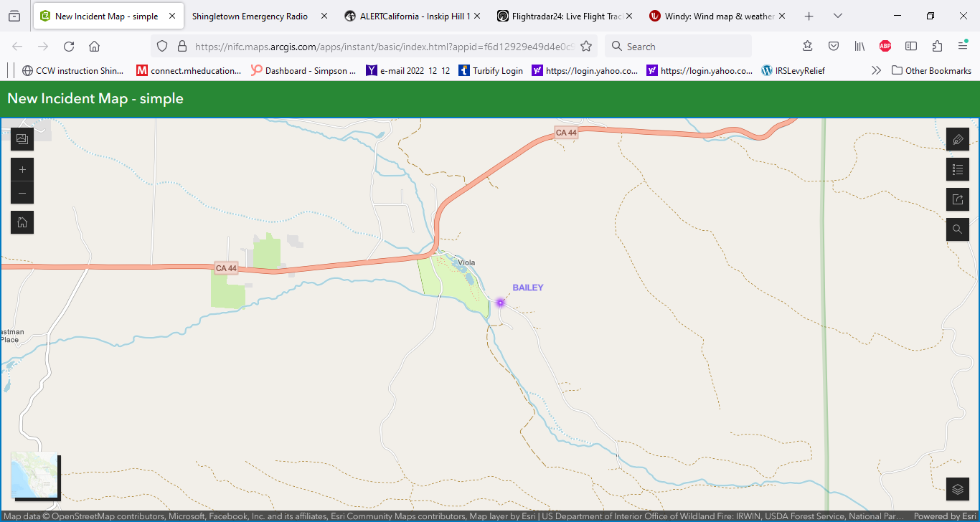Show the map legend panel

(957, 169)
